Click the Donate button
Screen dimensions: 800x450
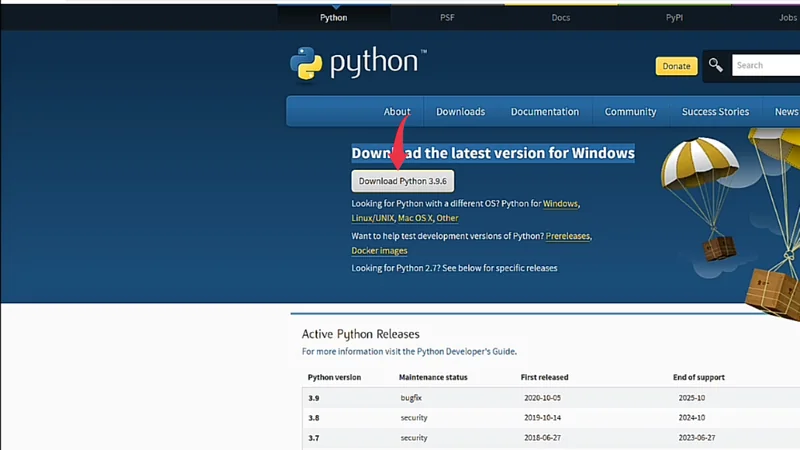pyautogui.click(x=676, y=66)
